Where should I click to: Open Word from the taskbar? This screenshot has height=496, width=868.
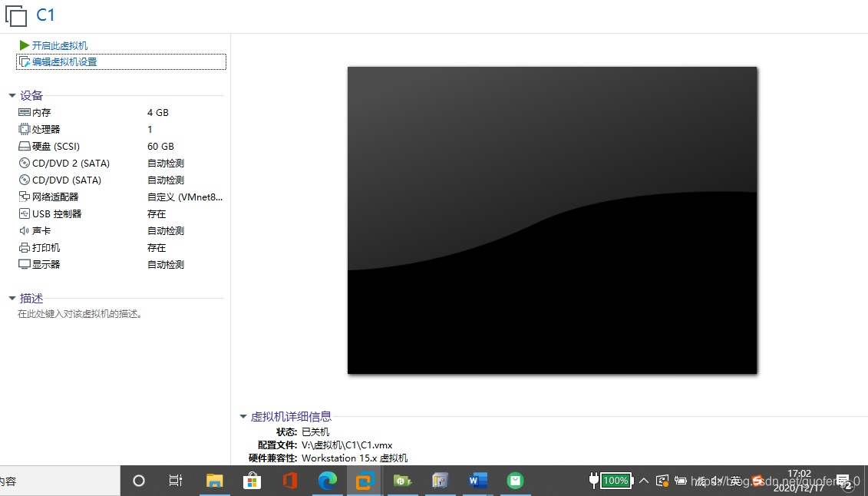click(x=477, y=481)
